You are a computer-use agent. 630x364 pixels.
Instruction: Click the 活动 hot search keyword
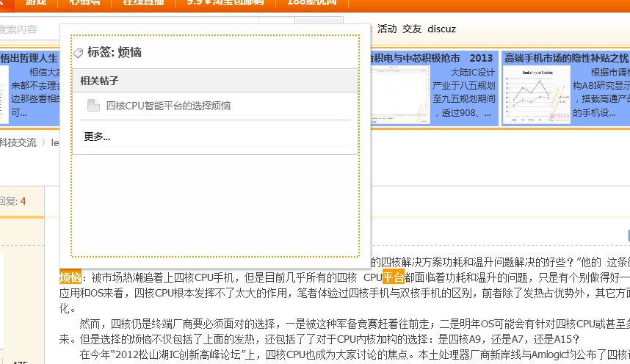click(x=387, y=29)
